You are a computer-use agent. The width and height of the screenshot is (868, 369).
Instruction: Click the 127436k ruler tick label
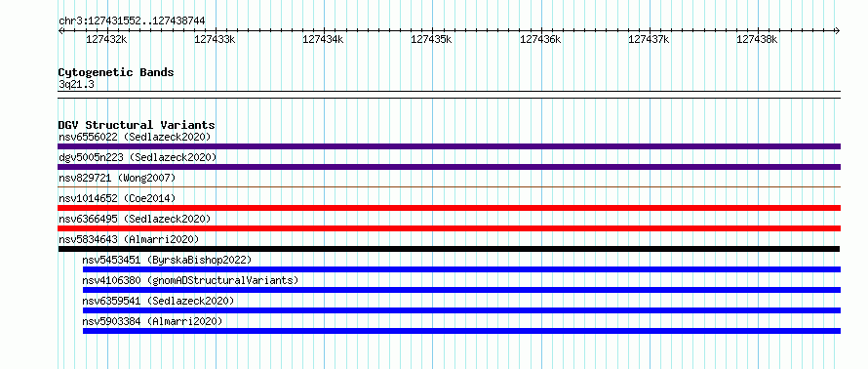540,40
